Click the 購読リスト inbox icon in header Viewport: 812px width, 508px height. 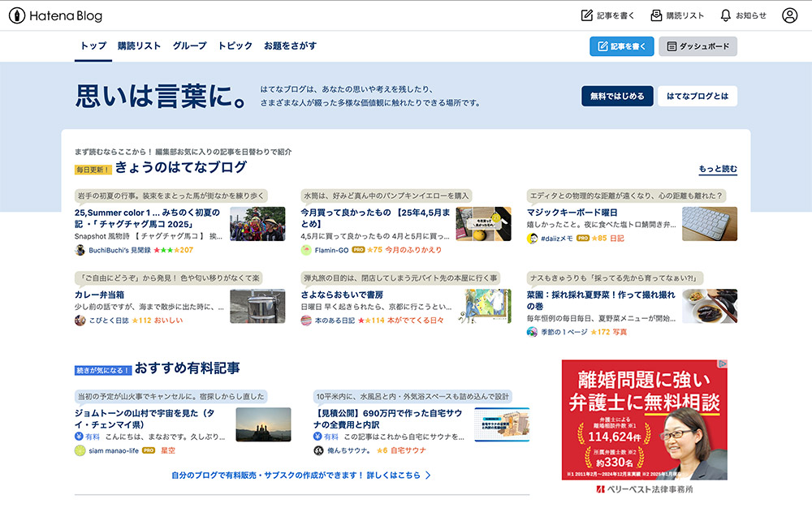coord(656,15)
